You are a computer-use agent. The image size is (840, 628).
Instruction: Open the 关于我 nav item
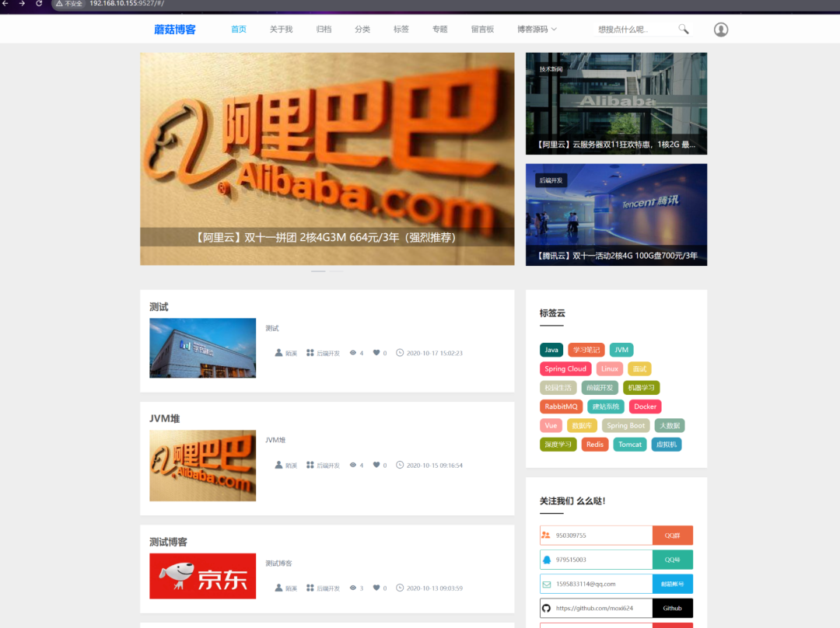coord(281,30)
